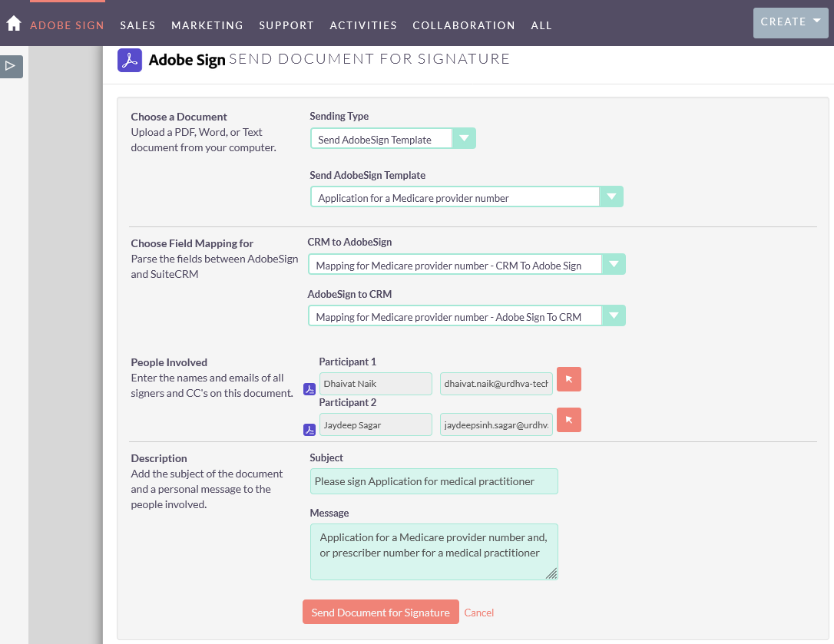Click the 'Description' section heading
Image resolution: width=834 pixels, height=644 pixels.
(159, 458)
